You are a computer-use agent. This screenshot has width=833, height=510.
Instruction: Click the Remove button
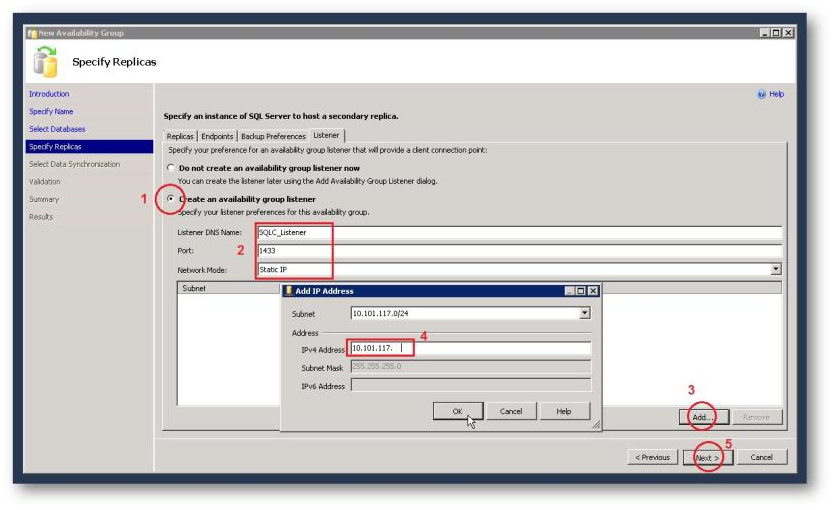click(756, 417)
